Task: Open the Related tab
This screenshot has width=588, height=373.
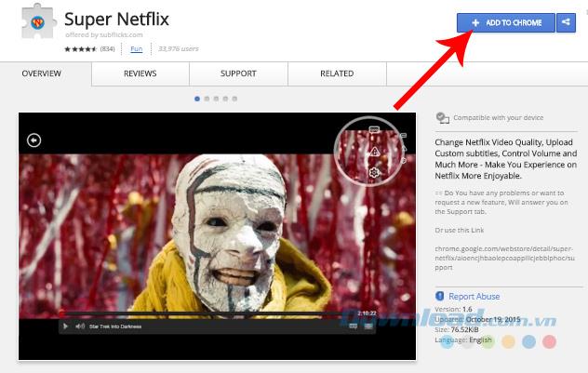Action: point(337,73)
